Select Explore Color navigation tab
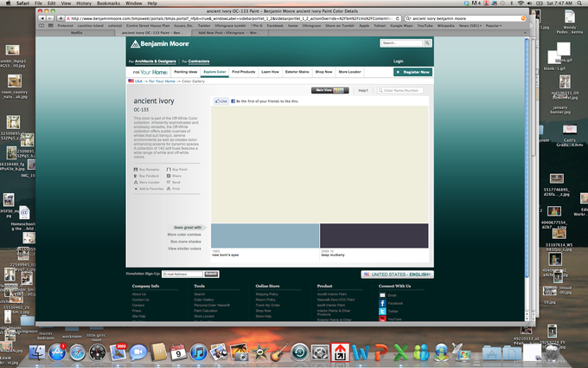The height and width of the screenshot is (368, 588). (x=214, y=72)
